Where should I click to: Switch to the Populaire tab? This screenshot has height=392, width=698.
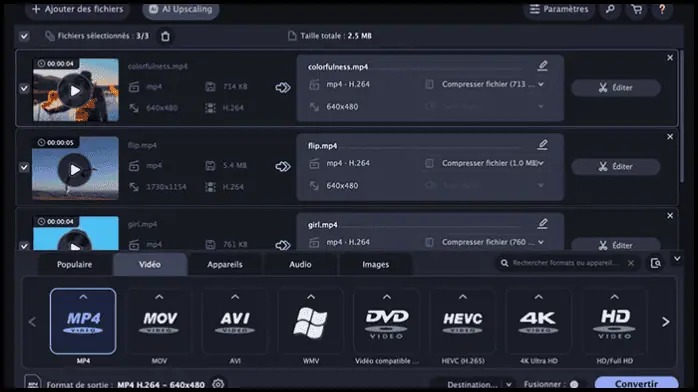pyautogui.click(x=74, y=264)
